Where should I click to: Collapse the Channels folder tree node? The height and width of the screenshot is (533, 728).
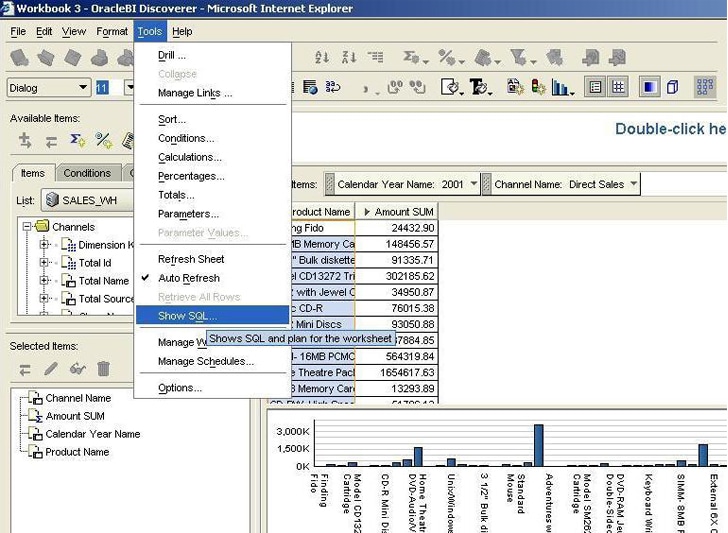(27, 227)
